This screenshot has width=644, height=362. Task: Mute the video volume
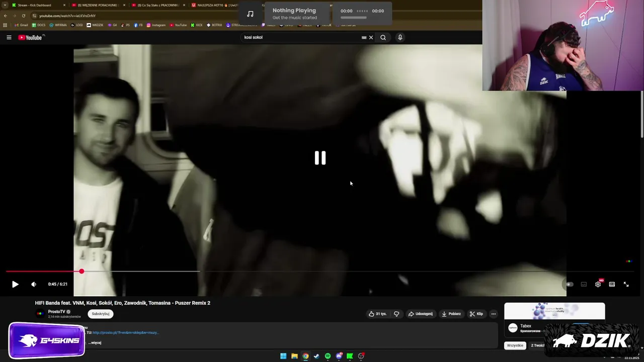click(x=34, y=284)
